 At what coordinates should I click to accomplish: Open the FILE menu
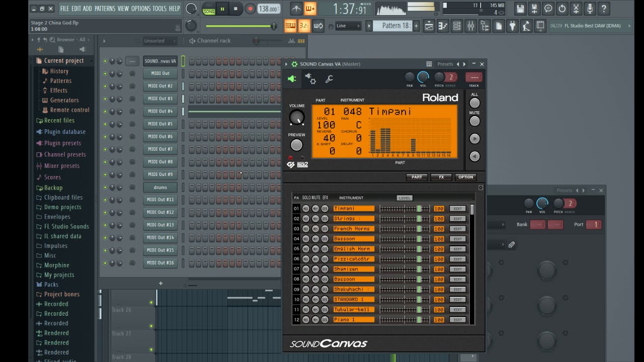coord(64,9)
